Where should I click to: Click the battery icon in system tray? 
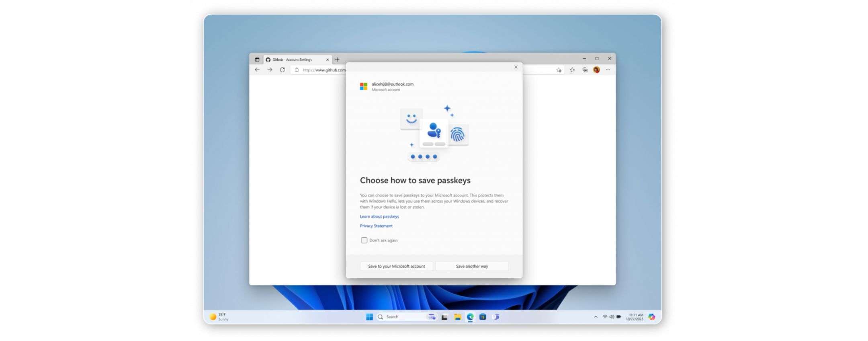[x=619, y=317]
